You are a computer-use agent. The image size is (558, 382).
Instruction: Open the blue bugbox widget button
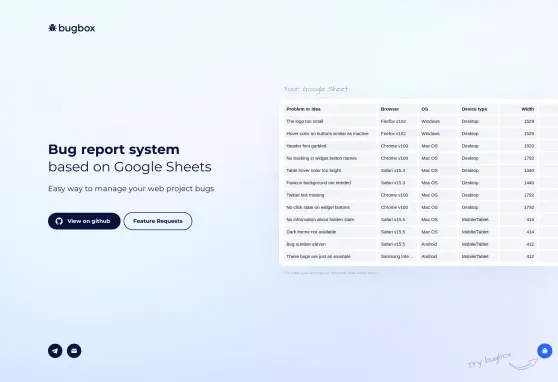544,351
